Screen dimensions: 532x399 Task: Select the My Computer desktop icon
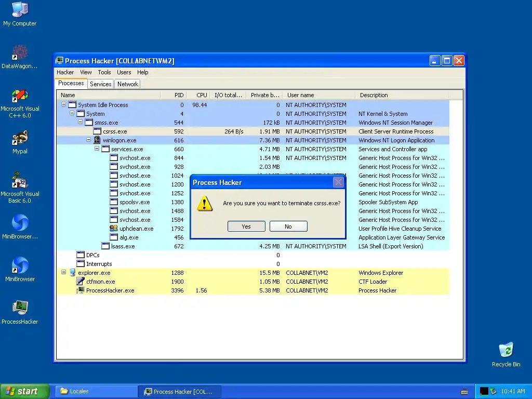pos(20,14)
